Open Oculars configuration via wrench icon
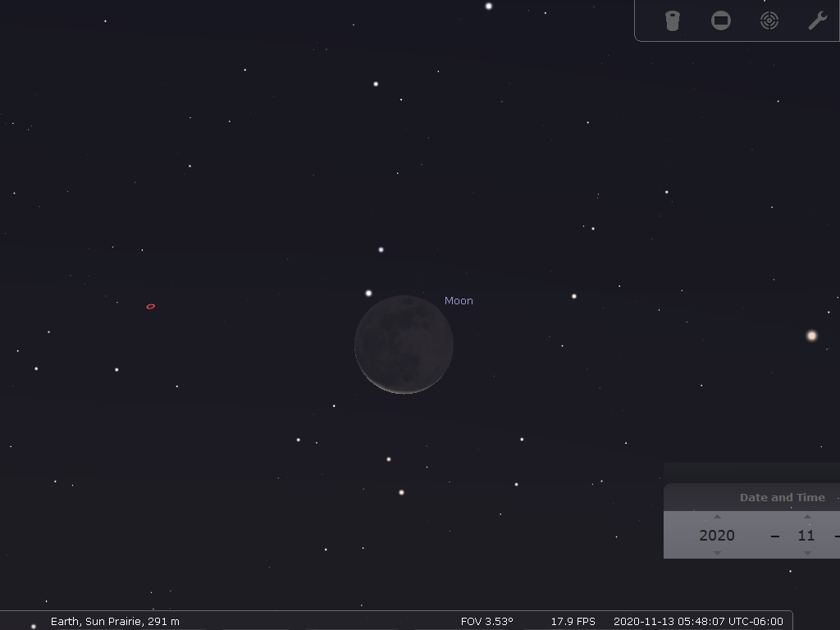840x630 pixels. tap(817, 21)
